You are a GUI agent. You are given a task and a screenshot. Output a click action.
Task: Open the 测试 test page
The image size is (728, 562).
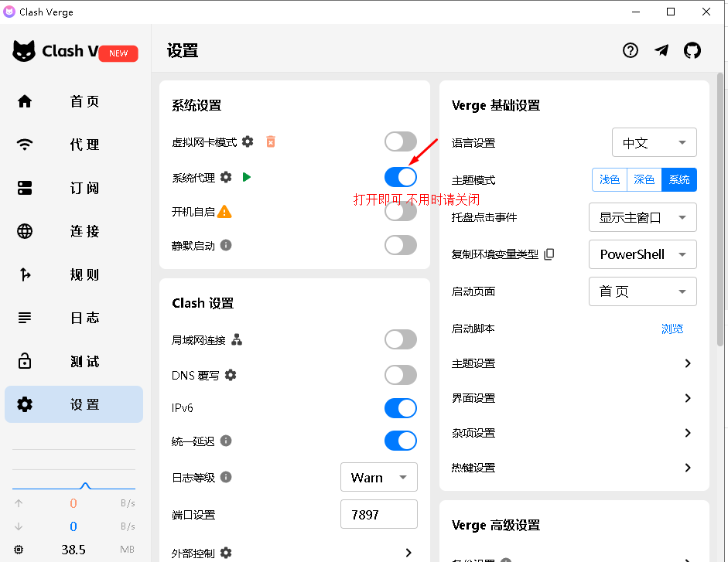click(73, 361)
